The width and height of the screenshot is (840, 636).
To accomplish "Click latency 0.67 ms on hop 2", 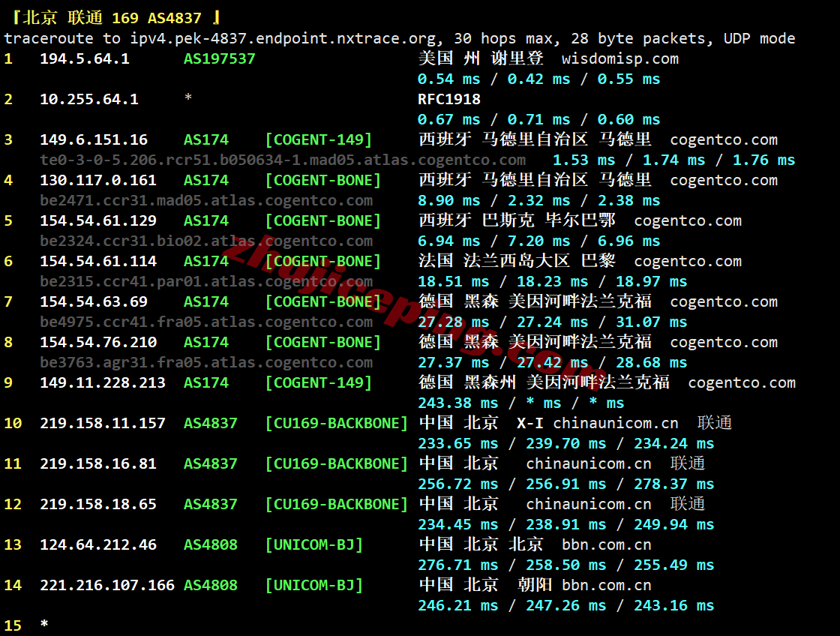I will (x=449, y=119).
